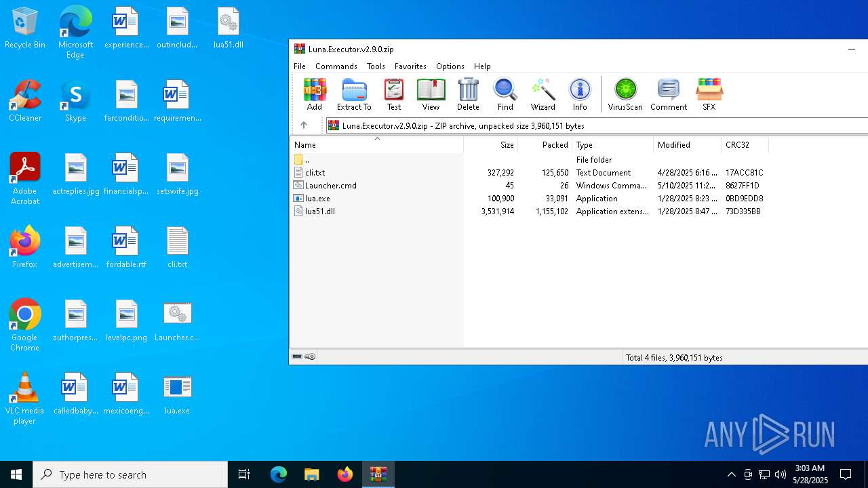Select the Skype desktop shortcut
The image size is (868, 488).
click(75, 100)
